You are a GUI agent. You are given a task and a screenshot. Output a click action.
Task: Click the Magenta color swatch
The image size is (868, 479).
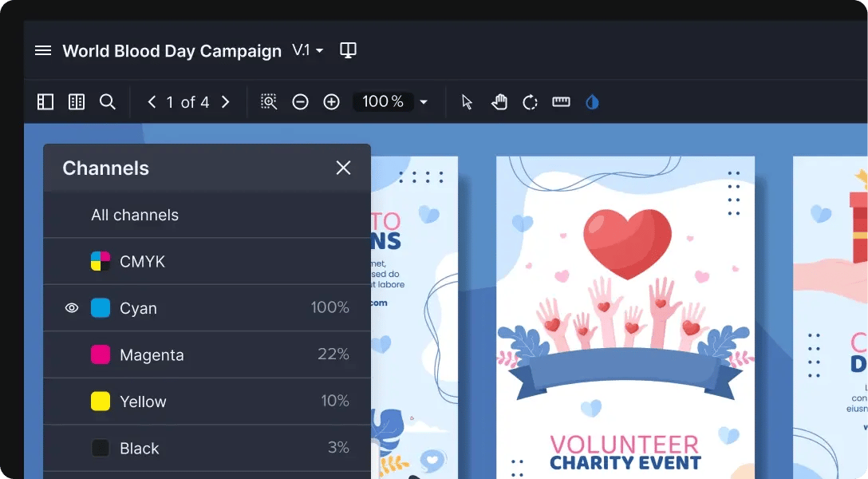tap(99, 354)
